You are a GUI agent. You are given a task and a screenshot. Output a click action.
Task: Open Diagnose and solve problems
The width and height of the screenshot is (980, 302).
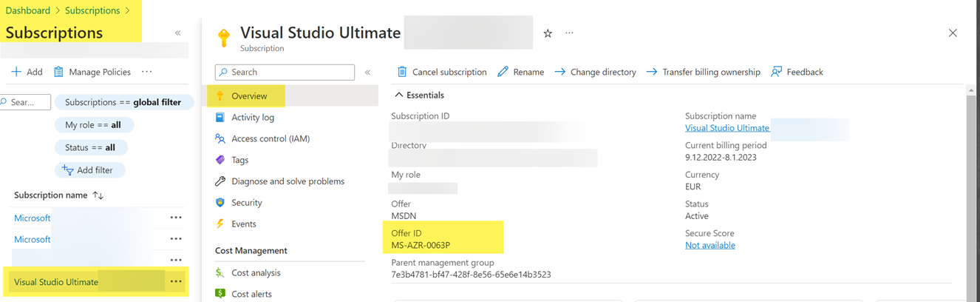(x=288, y=181)
